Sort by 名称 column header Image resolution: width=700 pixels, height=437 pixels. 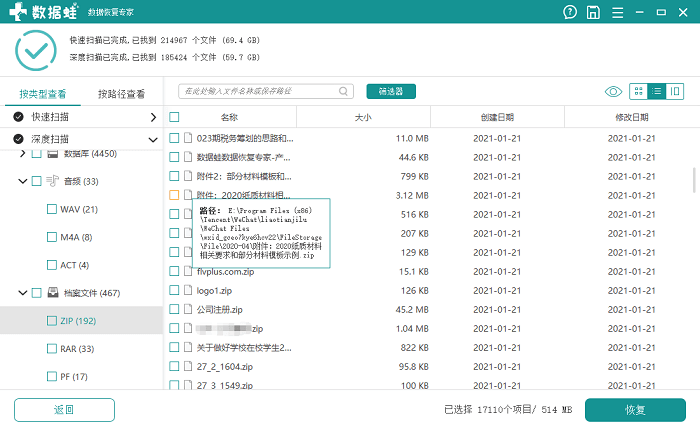(229, 117)
